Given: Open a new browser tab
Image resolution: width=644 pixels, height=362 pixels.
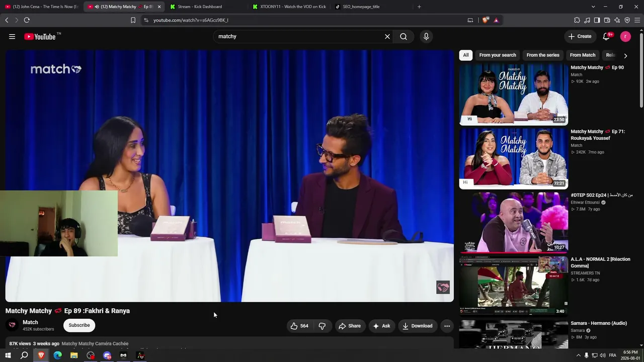Looking at the screenshot, I should 419,7.
